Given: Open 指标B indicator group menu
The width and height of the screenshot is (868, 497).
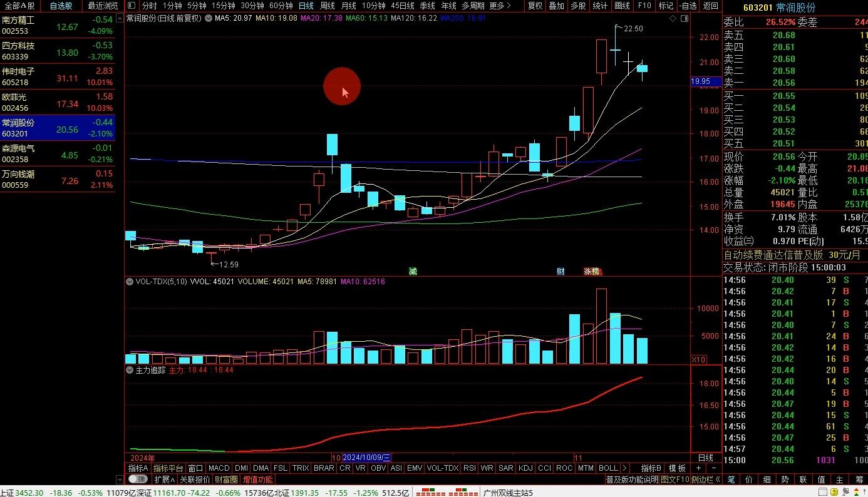Looking at the screenshot, I should [x=651, y=468].
